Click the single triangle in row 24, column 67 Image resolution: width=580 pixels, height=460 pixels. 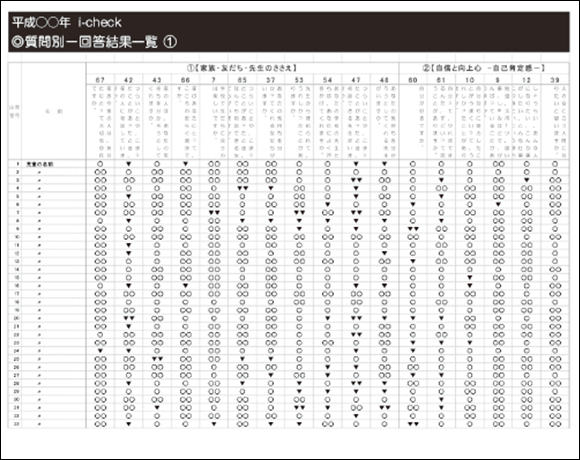100,351
